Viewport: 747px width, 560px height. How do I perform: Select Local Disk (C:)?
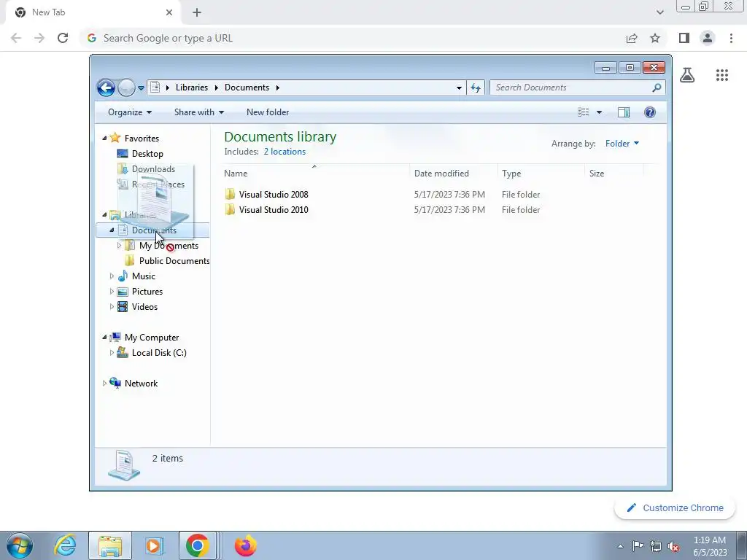tap(159, 353)
